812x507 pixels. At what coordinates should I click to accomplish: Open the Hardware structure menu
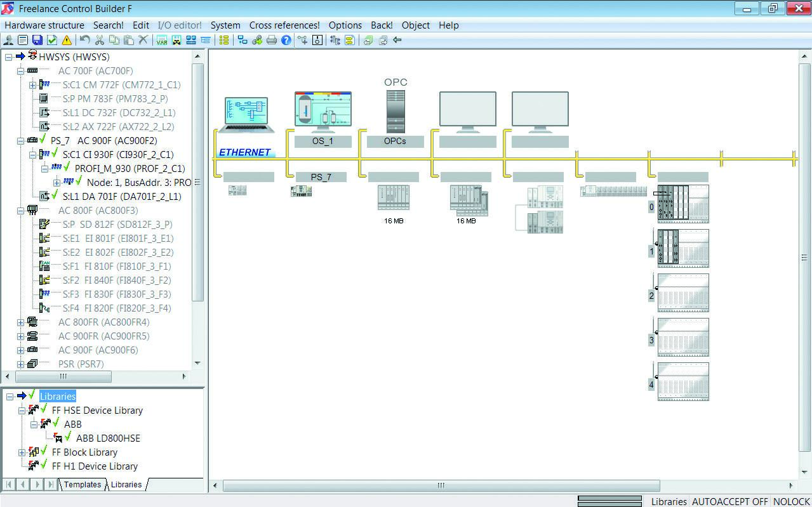(44, 25)
